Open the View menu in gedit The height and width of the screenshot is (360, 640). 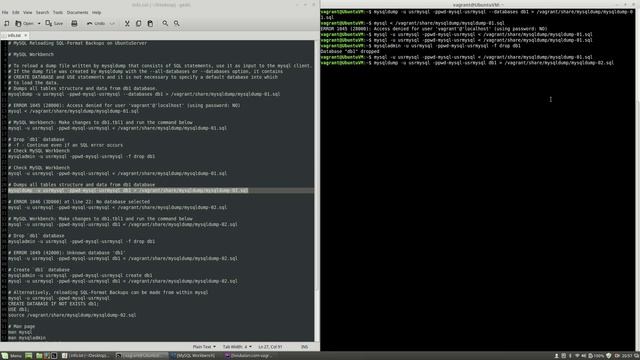point(27,13)
